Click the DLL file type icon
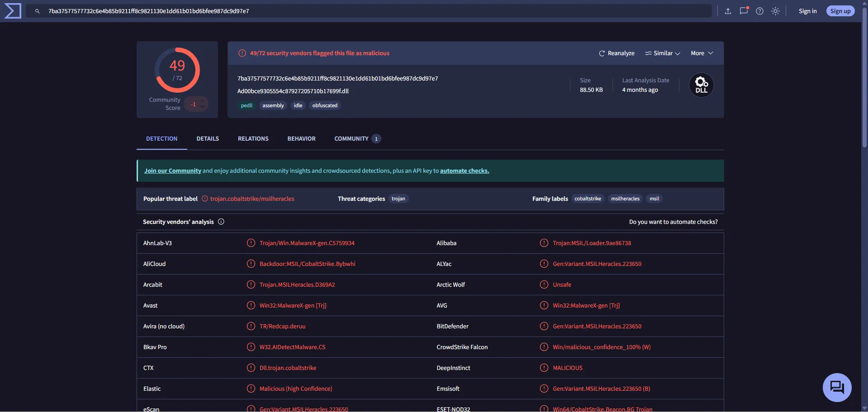Screen dimensions: 868x412 (x=701, y=85)
